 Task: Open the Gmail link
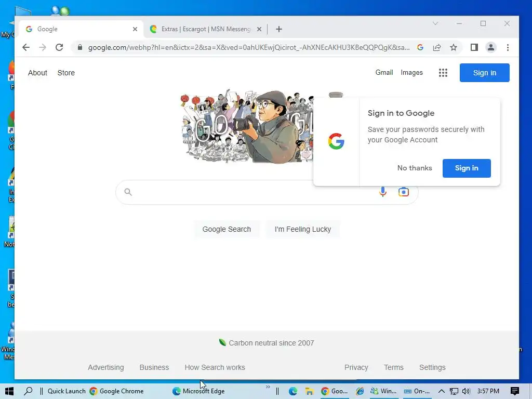point(384,73)
